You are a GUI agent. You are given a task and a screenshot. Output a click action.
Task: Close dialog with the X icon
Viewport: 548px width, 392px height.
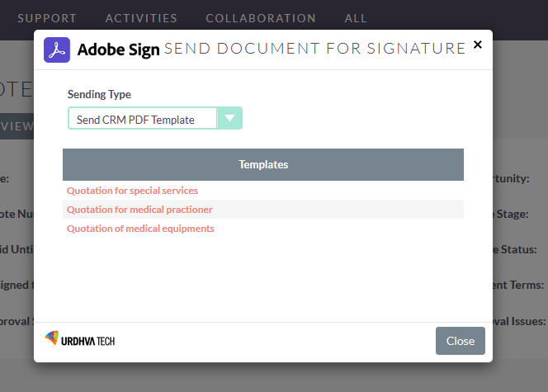[477, 45]
